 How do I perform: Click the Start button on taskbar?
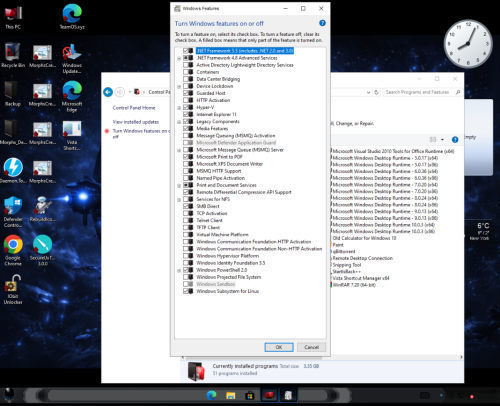click(x=9, y=395)
